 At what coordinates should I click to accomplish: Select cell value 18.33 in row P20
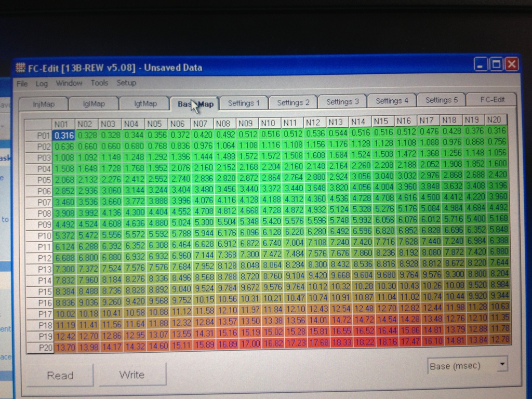click(x=341, y=343)
